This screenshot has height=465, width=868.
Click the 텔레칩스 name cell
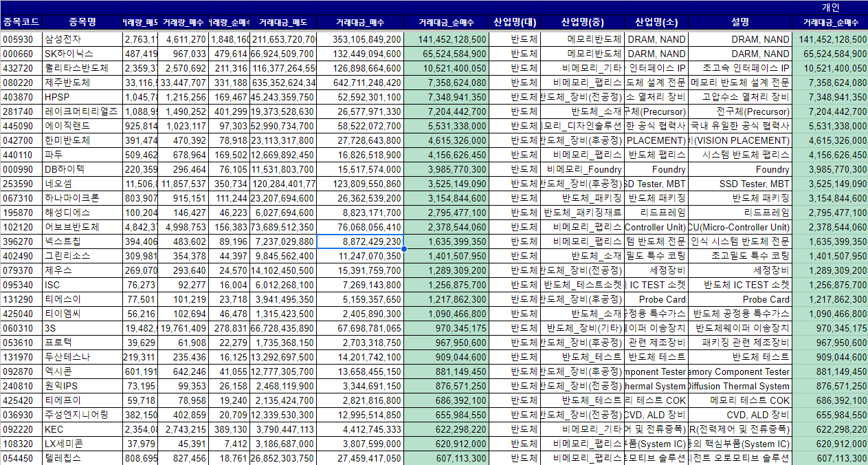pos(82,458)
